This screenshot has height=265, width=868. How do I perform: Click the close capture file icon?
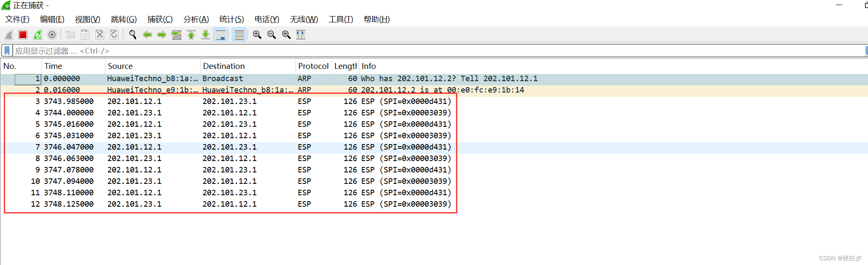pos(100,35)
